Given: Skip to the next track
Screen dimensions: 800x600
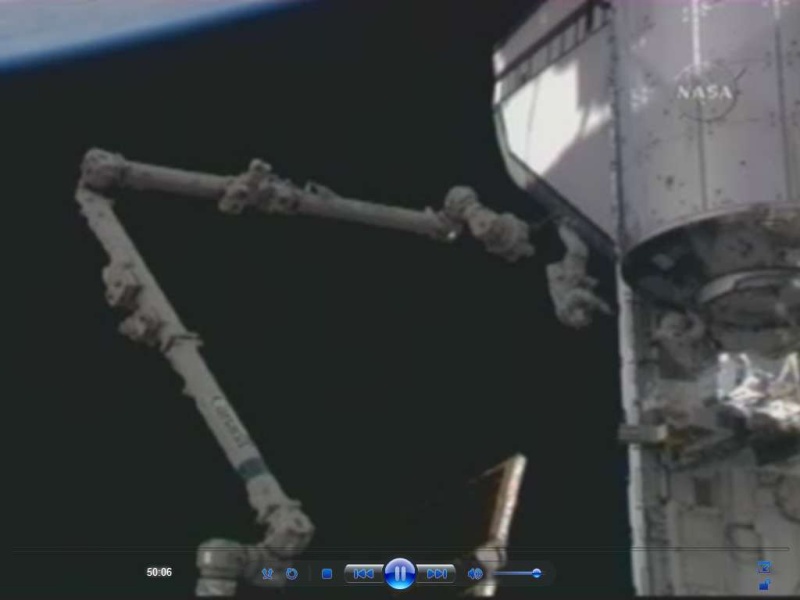Looking at the screenshot, I should (x=436, y=574).
